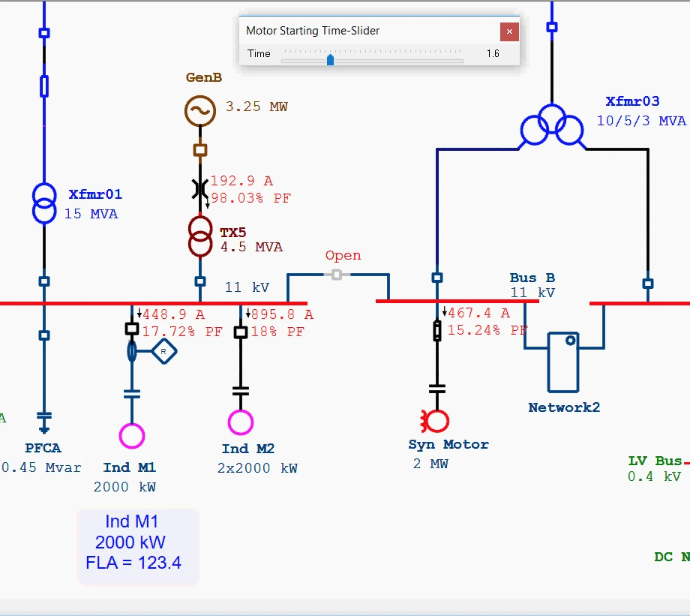Click the "3.25 MW" rating text
This screenshot has height=616, width=690.
(256, 107)
